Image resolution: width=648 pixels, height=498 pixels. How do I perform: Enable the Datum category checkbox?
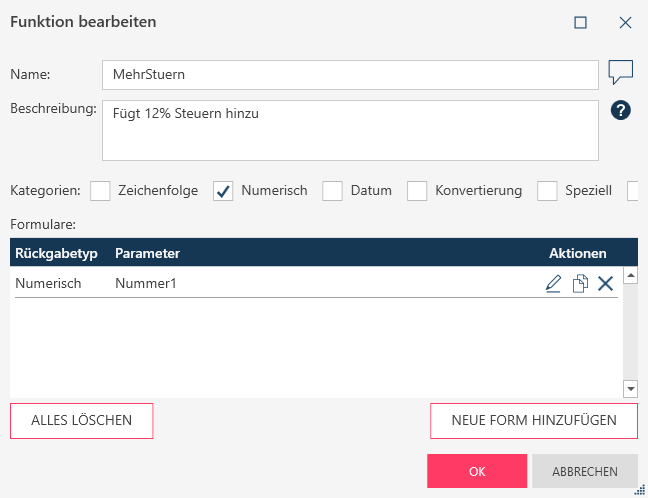tap(333, 191)
